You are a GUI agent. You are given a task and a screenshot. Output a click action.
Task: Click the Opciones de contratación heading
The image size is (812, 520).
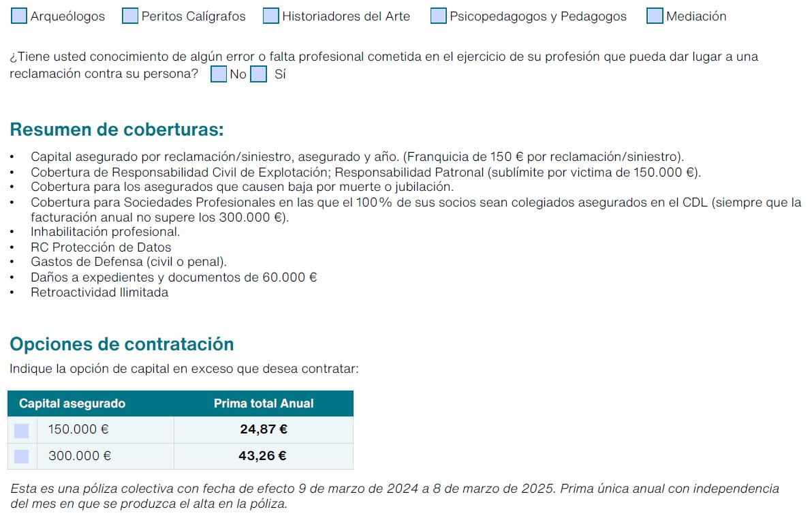click(x=122, y=344)
